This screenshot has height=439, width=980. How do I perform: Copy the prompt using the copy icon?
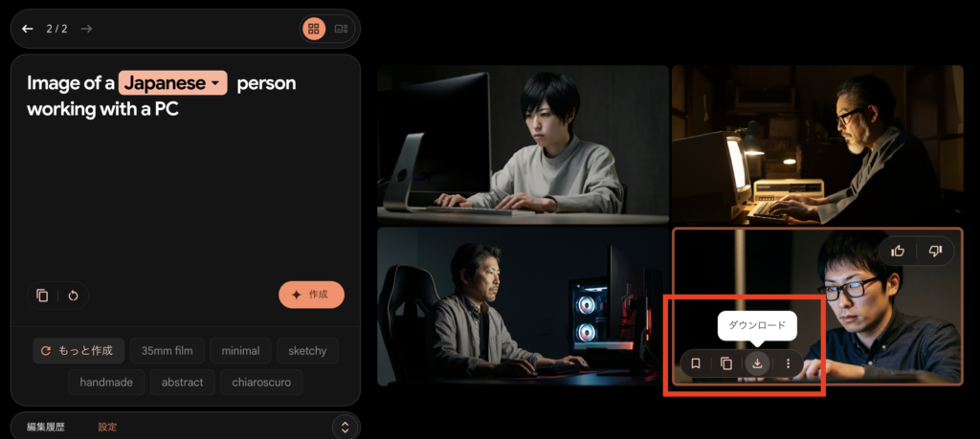click(x=42, y=296)
